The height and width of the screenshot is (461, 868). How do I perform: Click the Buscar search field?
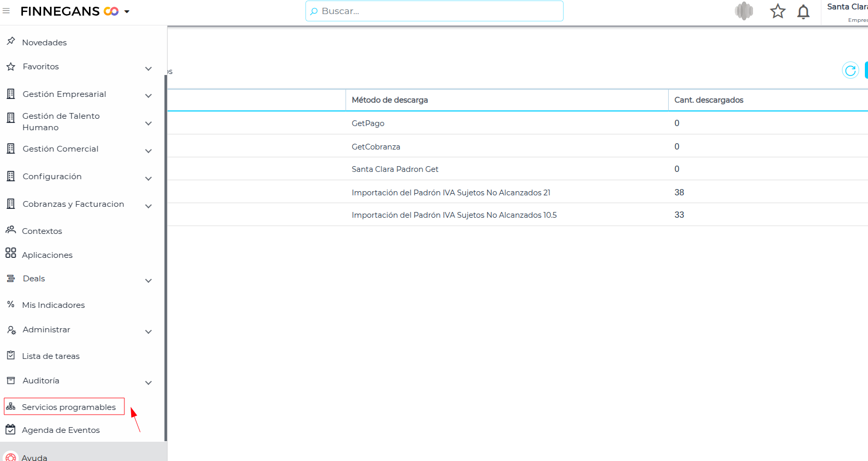tap(435, 11)
